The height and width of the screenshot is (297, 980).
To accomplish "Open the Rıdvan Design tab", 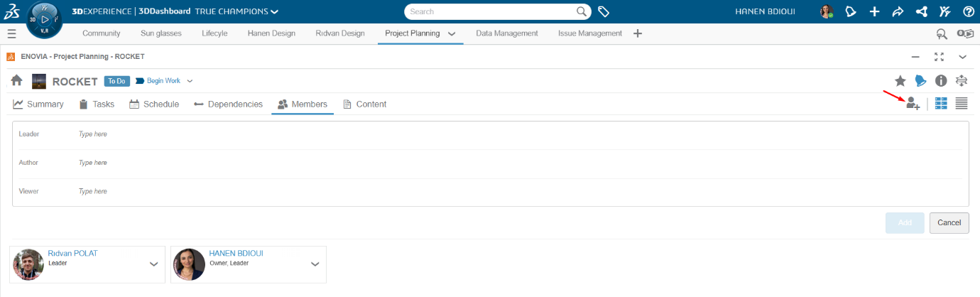I will (340, 33).
